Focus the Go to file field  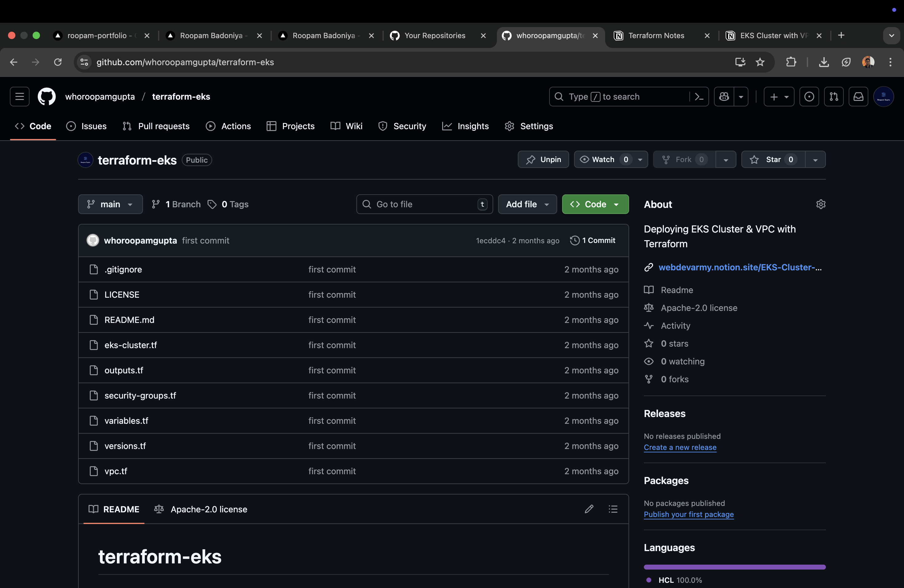(424, 205)
